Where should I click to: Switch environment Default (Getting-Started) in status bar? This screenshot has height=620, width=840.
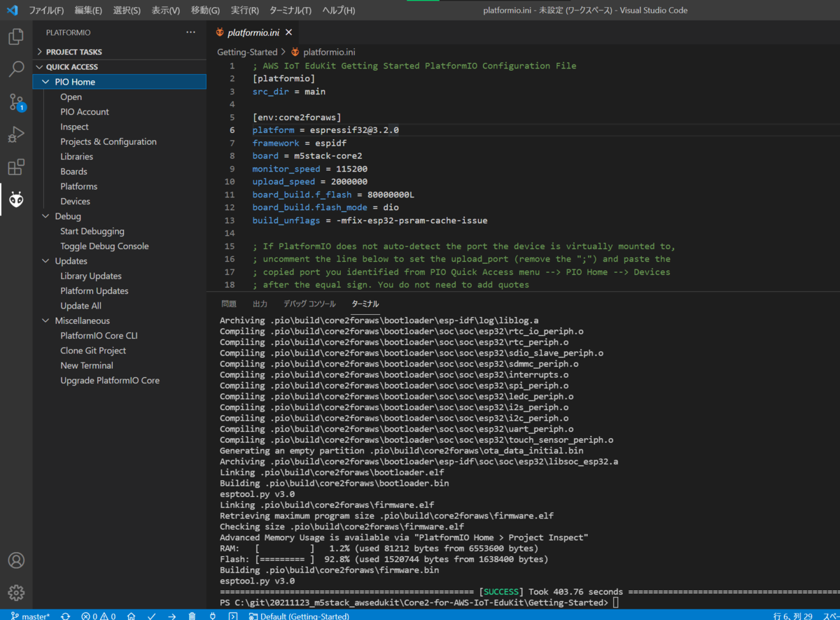299,616
